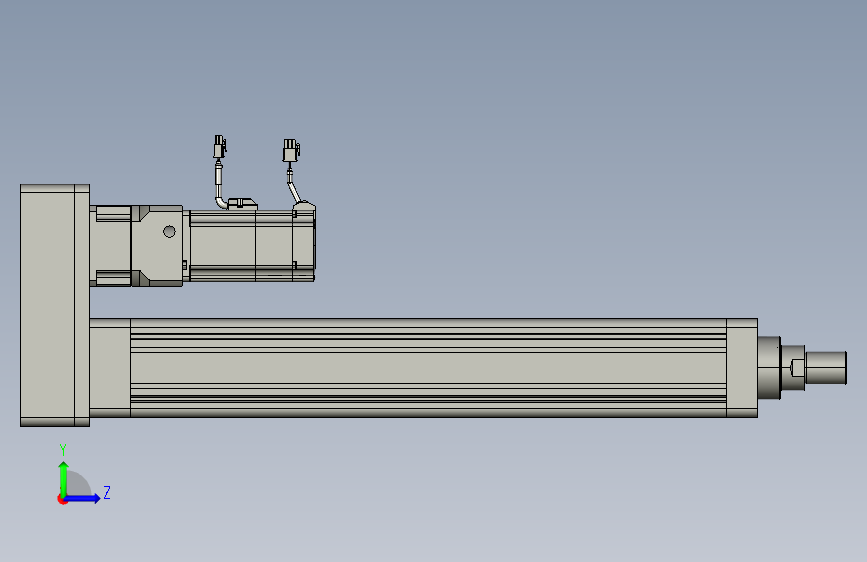The image size is (867, 562).
Task: Select the motor rear encoder cover
Action: 304,243
